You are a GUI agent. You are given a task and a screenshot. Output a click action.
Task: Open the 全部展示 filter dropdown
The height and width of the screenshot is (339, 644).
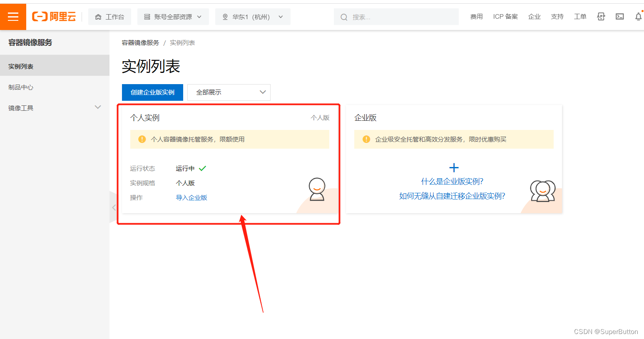[x=229, y=92]
